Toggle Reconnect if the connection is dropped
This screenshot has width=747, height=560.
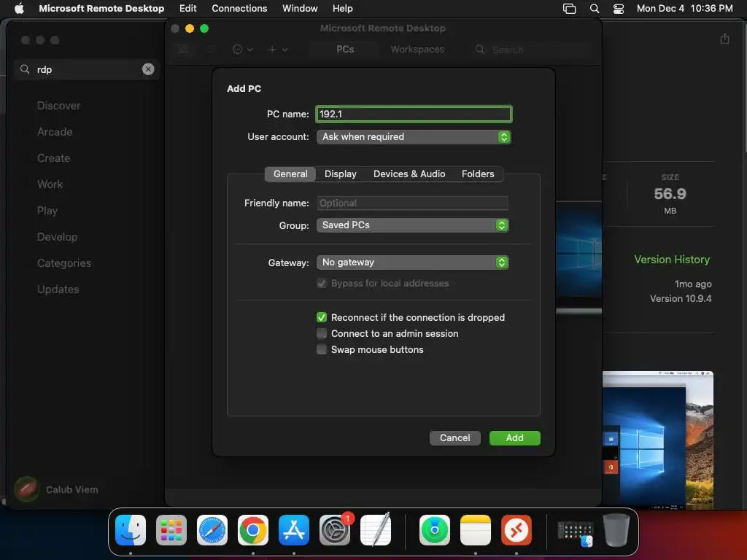tap(322, 317)
